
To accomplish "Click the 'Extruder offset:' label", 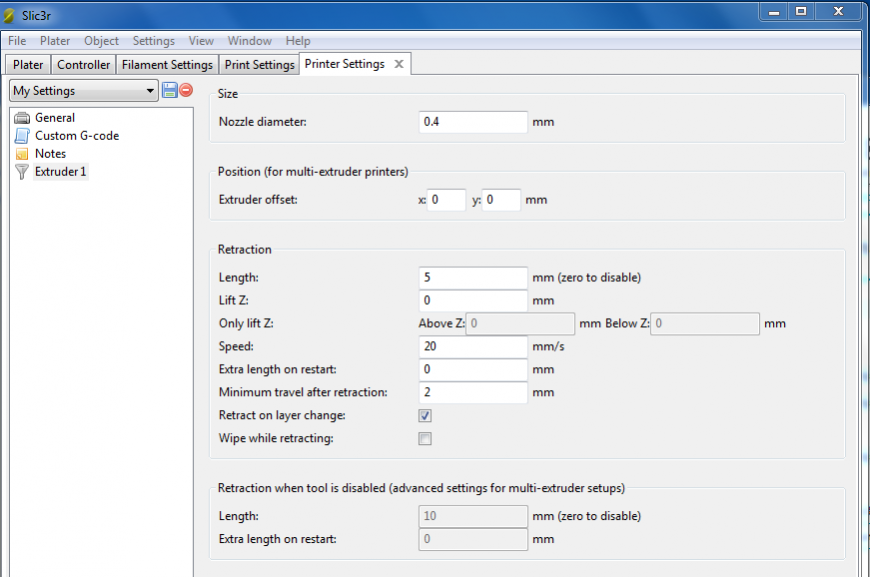I will pos(258,200).
